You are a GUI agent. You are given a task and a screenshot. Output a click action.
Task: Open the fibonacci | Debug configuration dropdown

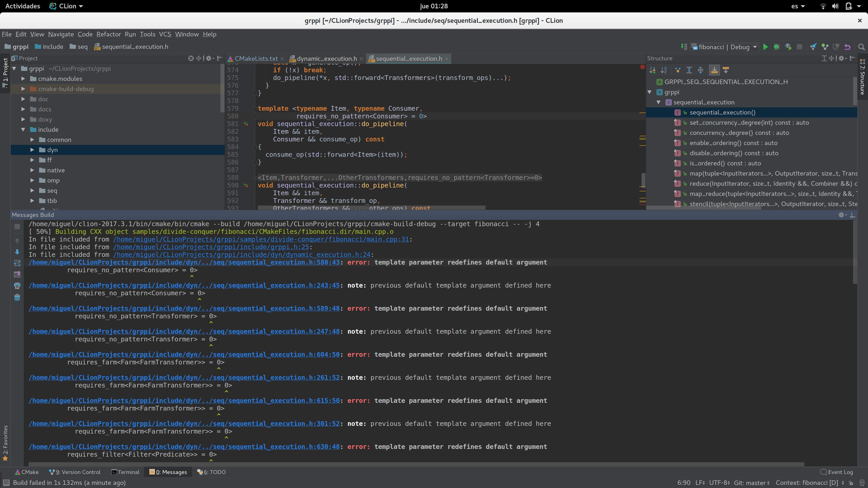(724, 47)
